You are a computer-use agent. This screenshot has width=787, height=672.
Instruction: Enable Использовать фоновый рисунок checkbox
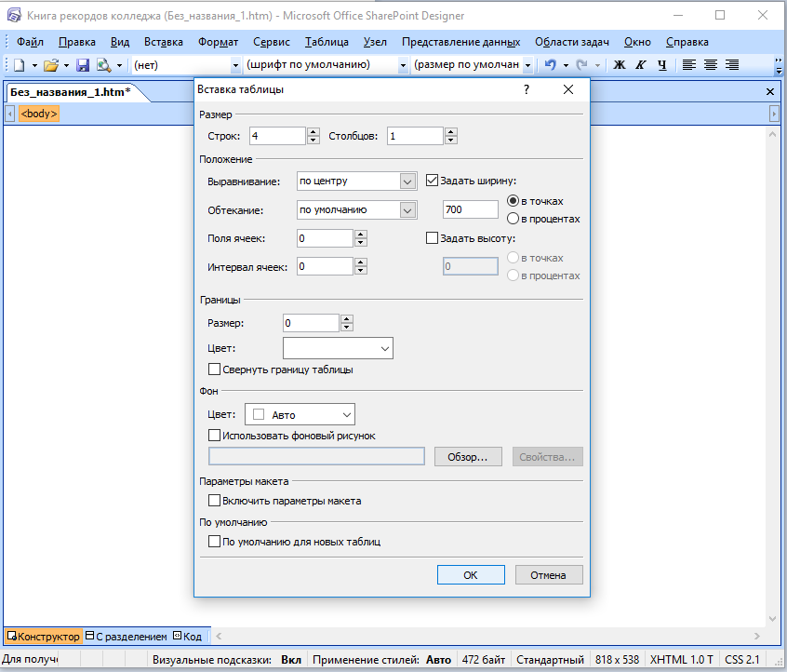coord(214,435)
